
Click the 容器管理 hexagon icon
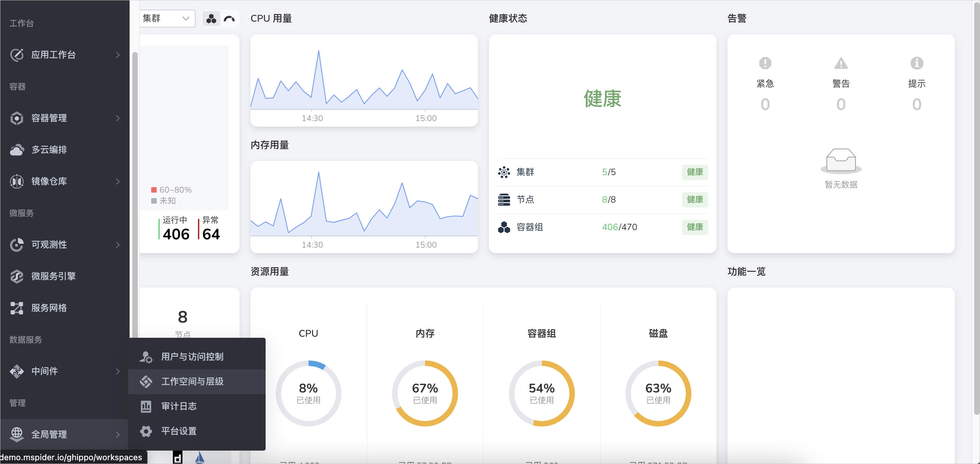tap(17, 118)
